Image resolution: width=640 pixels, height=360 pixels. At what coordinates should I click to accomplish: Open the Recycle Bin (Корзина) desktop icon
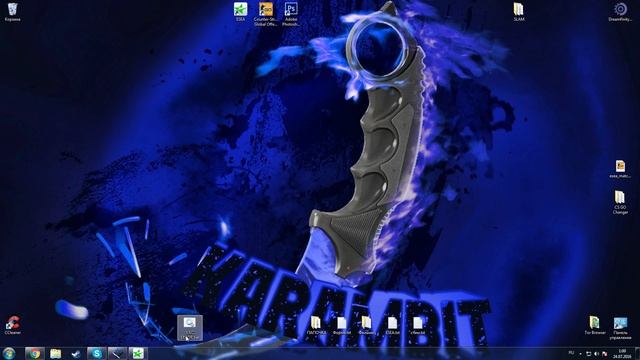pyautogui.click(x=12, y=12)
